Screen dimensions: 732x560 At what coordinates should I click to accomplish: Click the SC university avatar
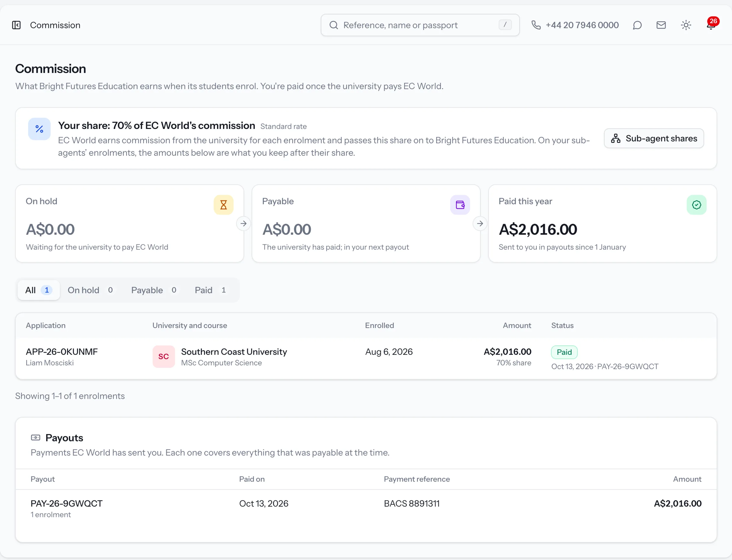coord(163,356)
